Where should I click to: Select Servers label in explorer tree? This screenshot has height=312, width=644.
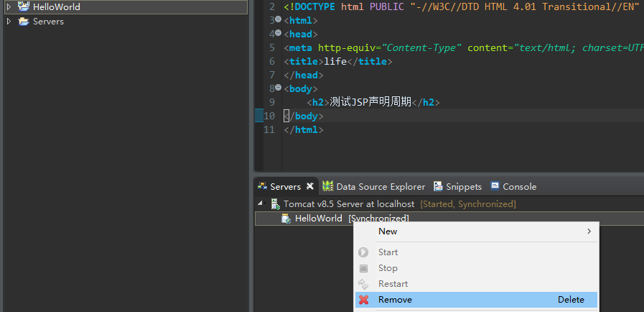click(49, 22)
